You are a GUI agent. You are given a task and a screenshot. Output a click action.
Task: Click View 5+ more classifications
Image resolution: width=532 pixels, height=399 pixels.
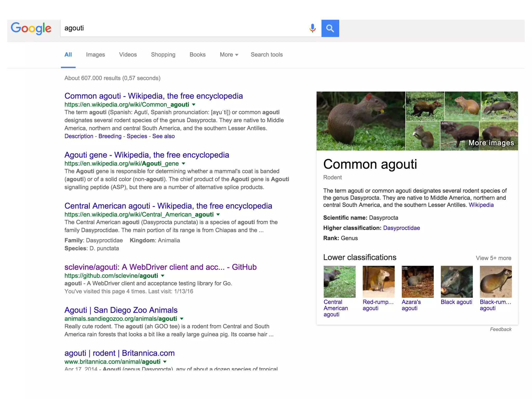(x=493, y=258)
